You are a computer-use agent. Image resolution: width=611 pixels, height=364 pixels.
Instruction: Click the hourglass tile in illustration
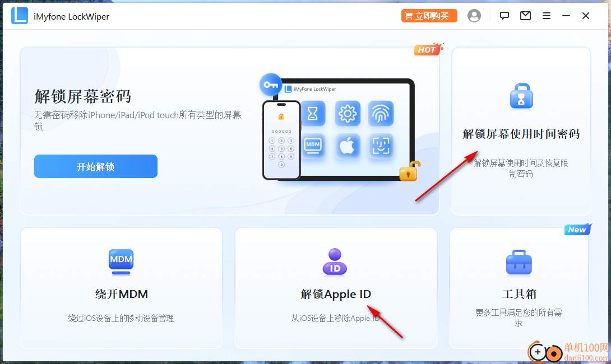(x=313, y=114)
